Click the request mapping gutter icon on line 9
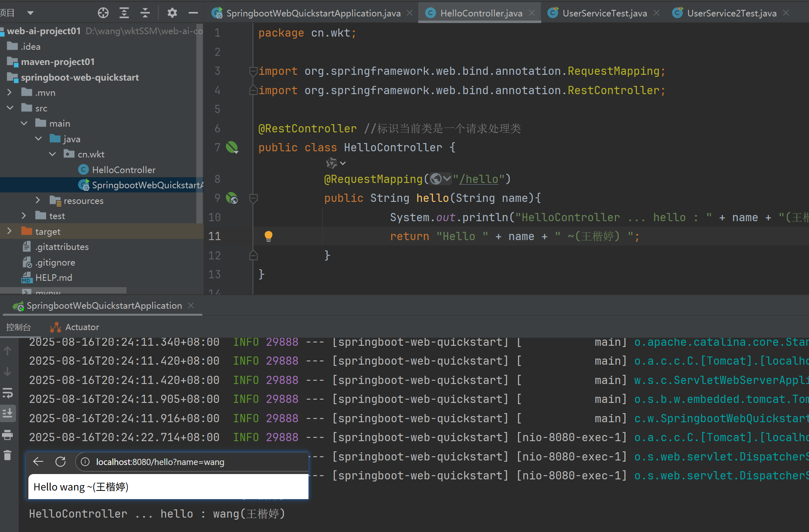Viewport: 809px width, 532px height. point(232,199)
